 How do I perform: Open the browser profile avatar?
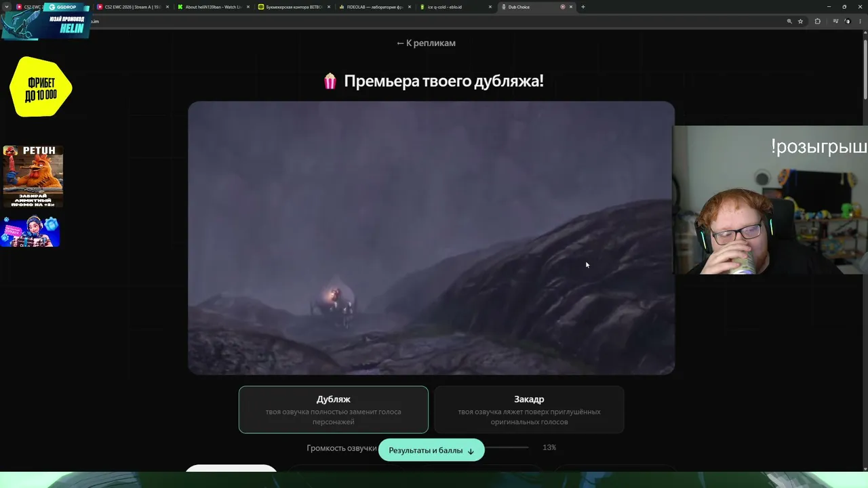[x=847, y=22]
